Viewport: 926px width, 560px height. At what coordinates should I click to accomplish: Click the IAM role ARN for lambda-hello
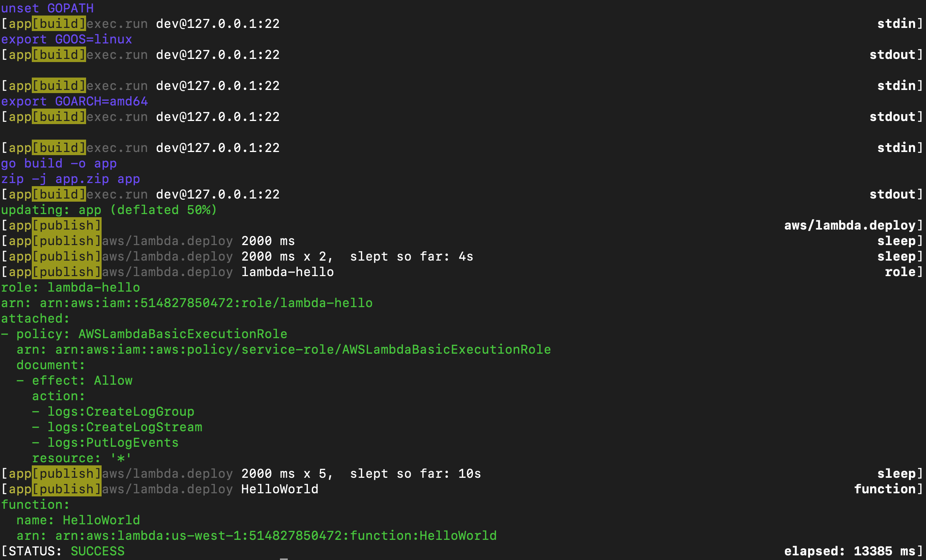coord(206,303)
